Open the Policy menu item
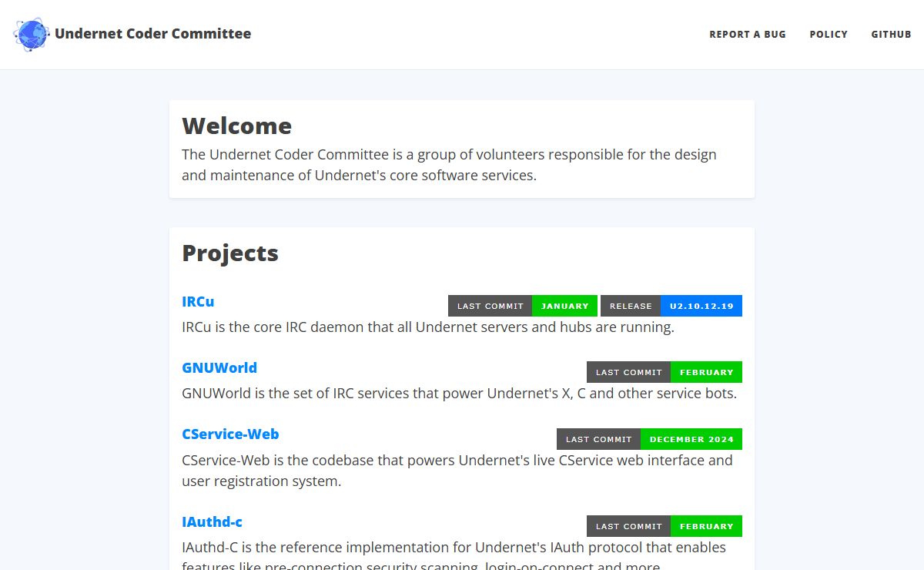The height and width of the screenshot is (570, 924). 829,35
